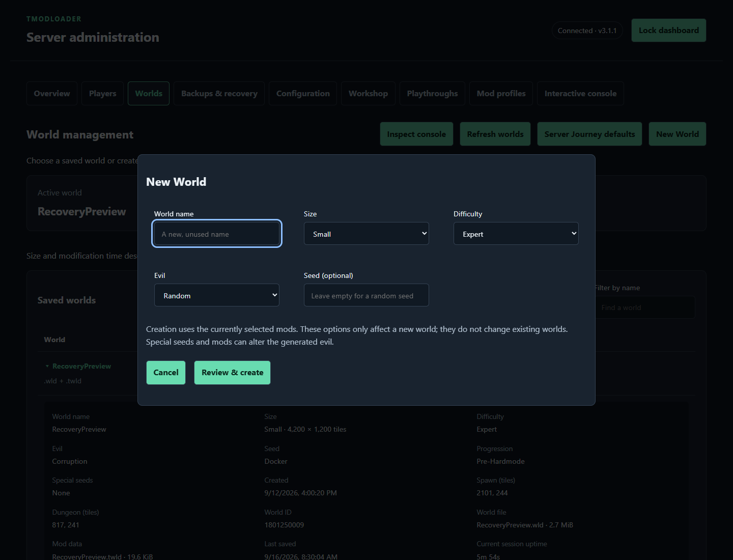Switch to the Overview tab

tap(52, 93)
